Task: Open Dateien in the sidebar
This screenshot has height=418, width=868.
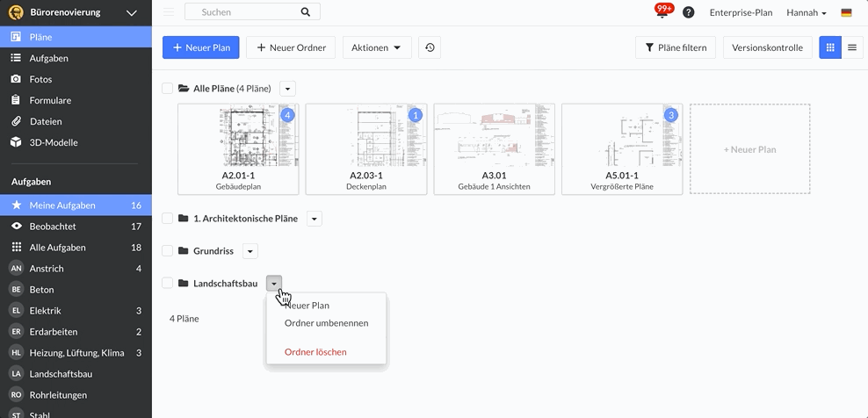Action: [x=76, y=121]
